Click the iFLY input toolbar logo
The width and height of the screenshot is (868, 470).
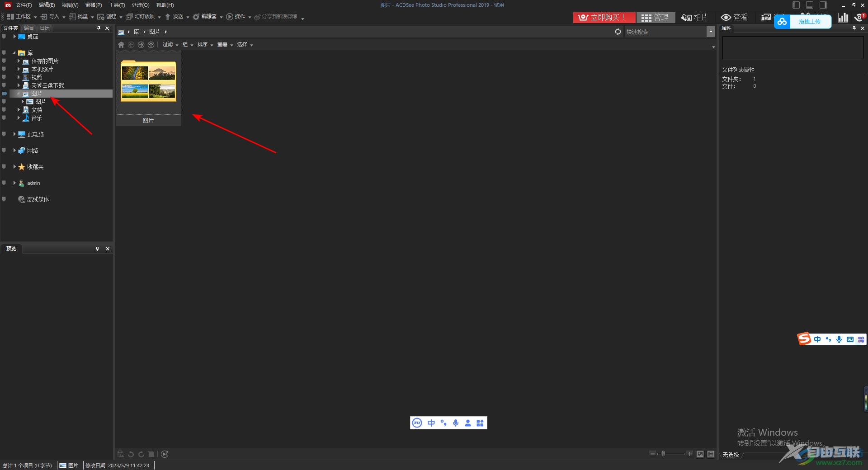(417, 423)
